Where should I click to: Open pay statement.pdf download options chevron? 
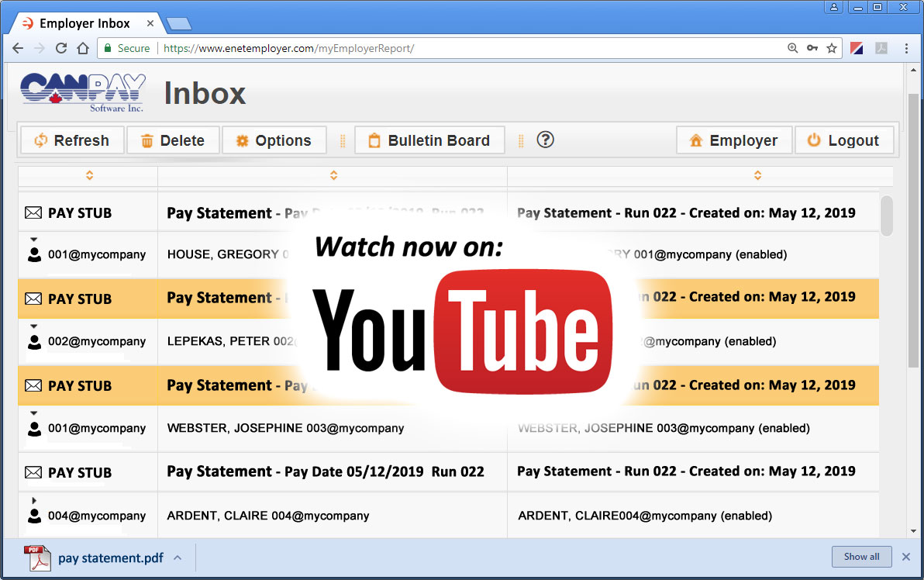pyautogui.click(x=178, y=558)
